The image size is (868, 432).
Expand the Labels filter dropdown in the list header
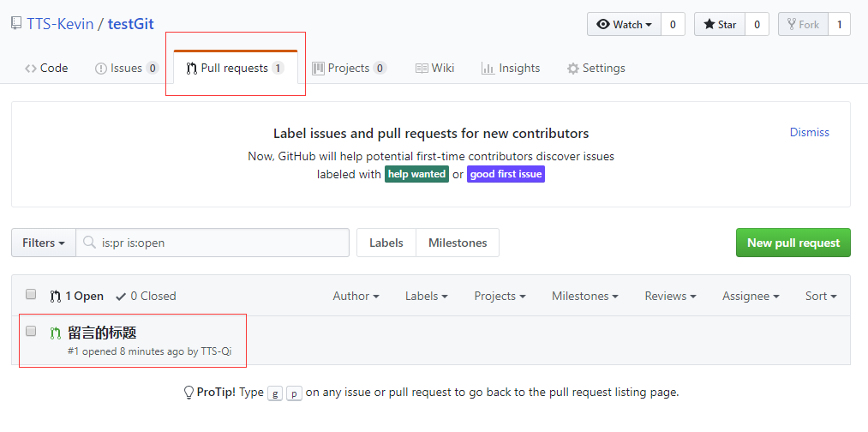coord(426,297)
